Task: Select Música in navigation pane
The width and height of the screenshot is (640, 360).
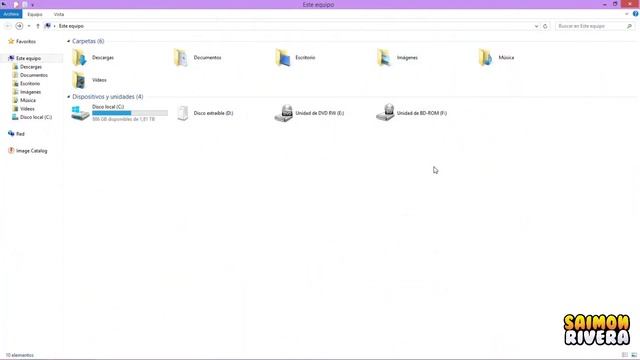Action: click(x=28, y=100)
